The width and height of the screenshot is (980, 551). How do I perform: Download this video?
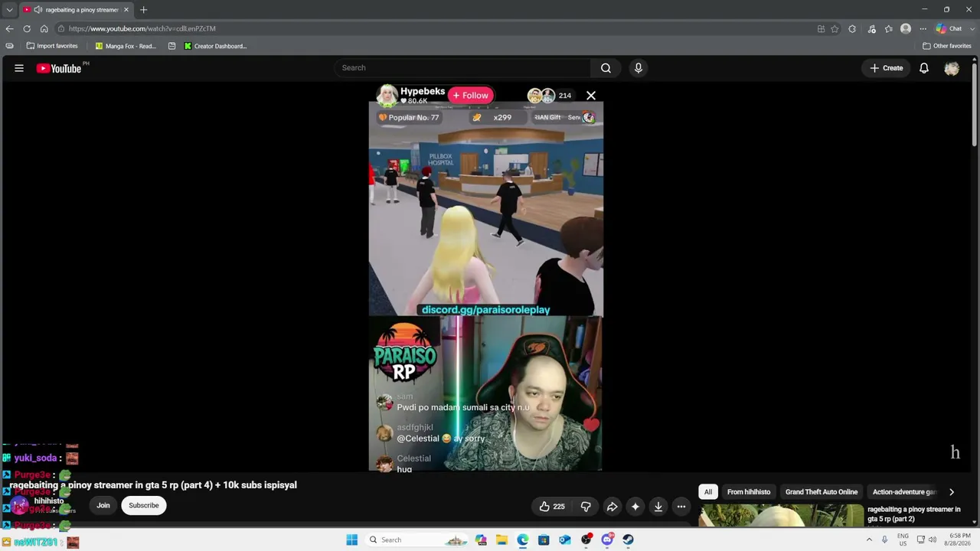(x=658, y=506)
